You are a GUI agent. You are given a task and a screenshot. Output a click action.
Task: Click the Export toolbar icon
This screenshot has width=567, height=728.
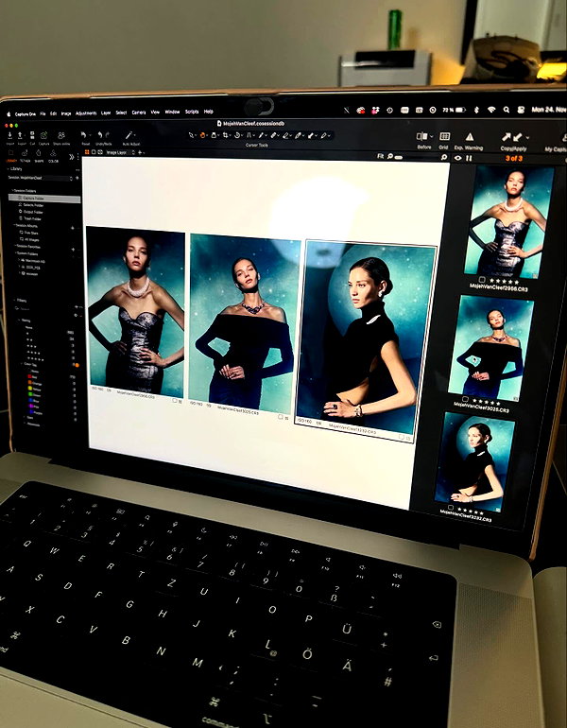tap(20, 135)
